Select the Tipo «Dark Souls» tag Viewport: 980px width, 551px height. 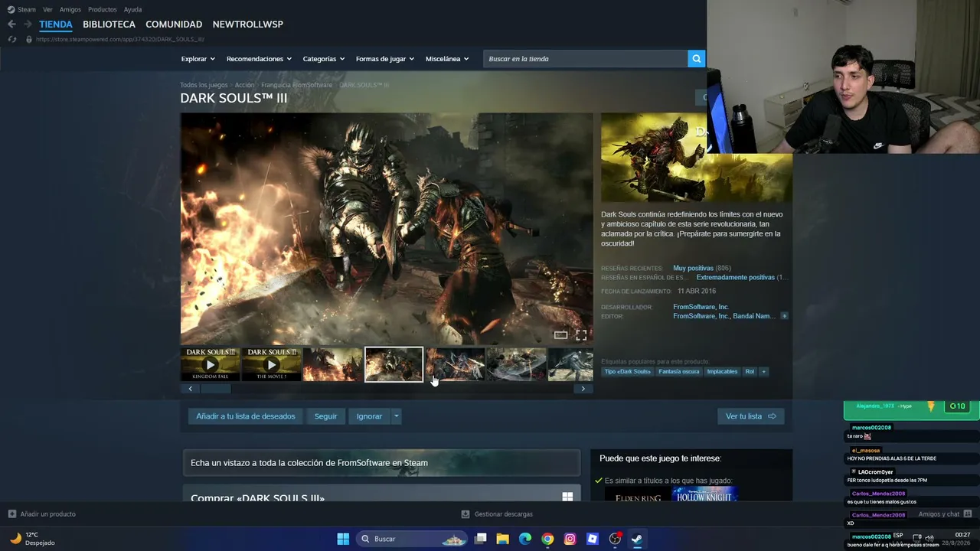627,372
